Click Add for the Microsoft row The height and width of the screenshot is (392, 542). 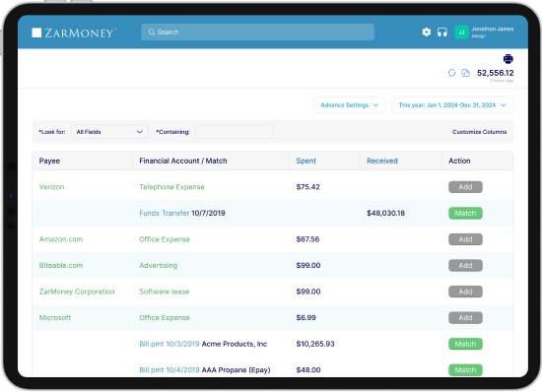465,318
